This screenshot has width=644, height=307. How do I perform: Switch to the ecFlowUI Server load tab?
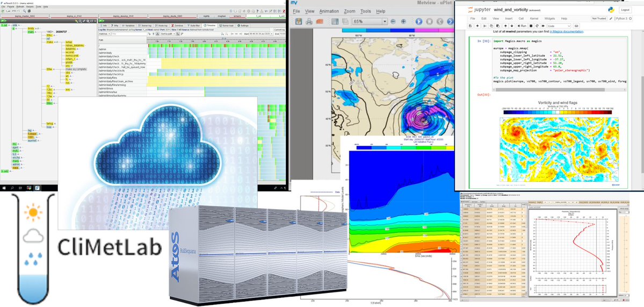pos(226,25)
